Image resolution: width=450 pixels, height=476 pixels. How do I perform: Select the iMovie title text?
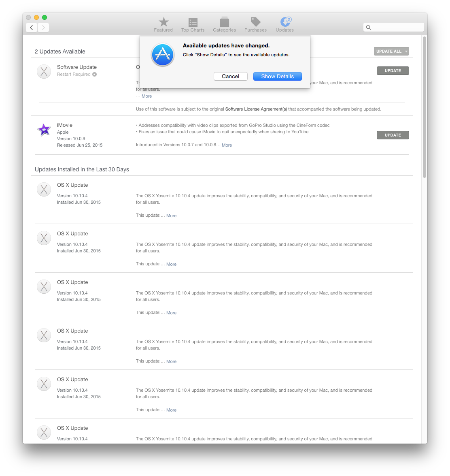tap(65, 125)
